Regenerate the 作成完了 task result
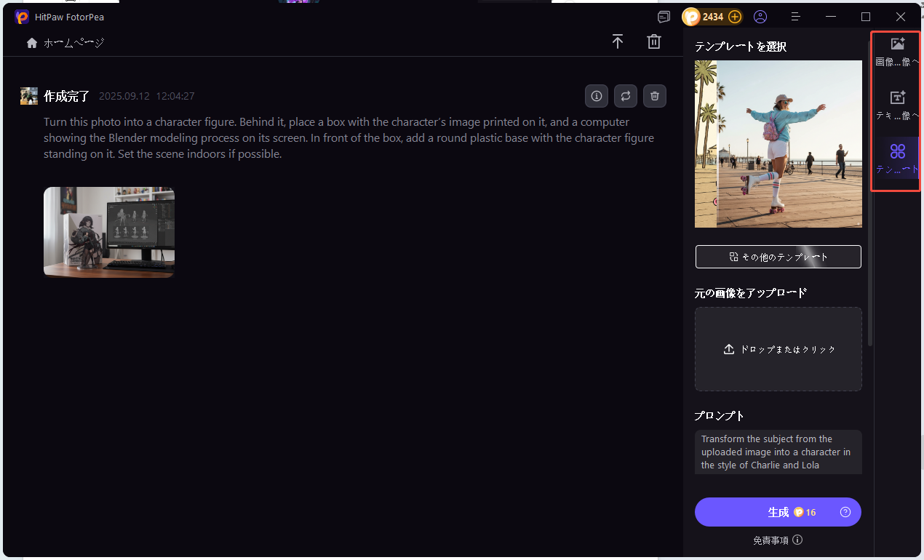The image size is (924, 560). (626, 96)
